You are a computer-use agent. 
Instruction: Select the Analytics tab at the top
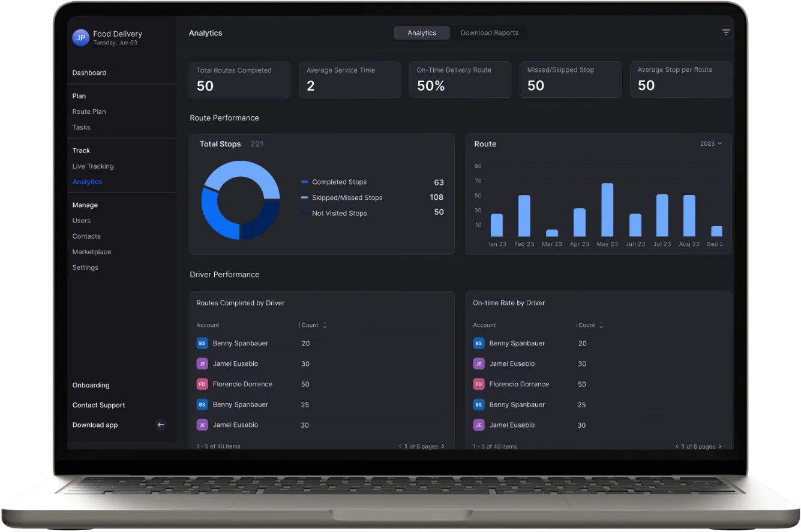coord(422,33)
